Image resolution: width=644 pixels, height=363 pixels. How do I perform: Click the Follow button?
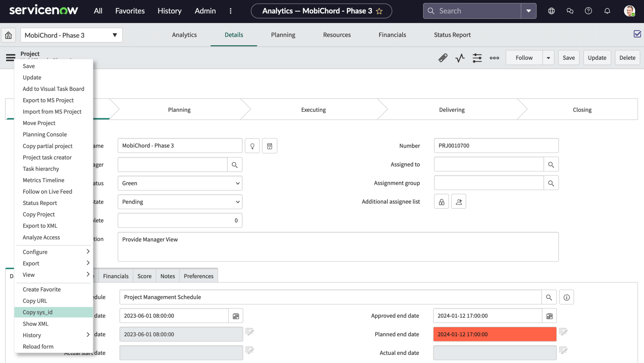[524, 58]
